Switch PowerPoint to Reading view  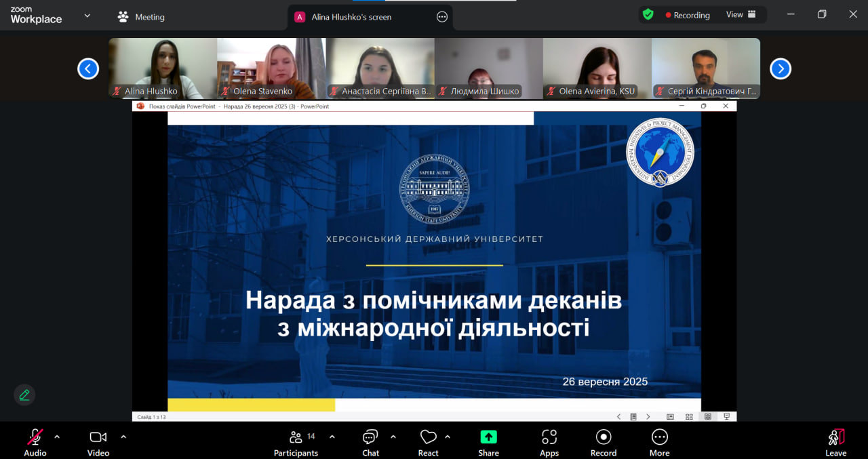[x=708, y=417]
